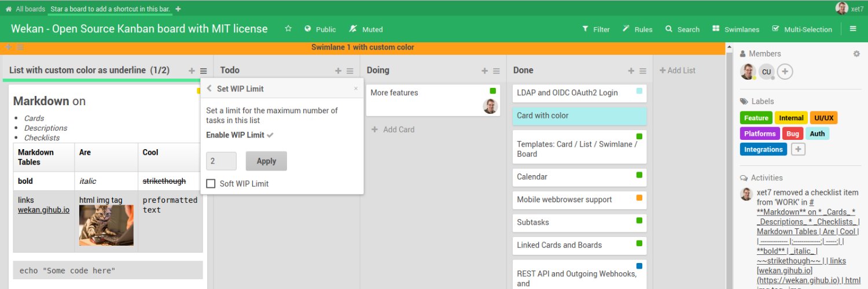Screen dimensions: 868x289
Task: Apply the WIP limit
Action: (266, 161)
